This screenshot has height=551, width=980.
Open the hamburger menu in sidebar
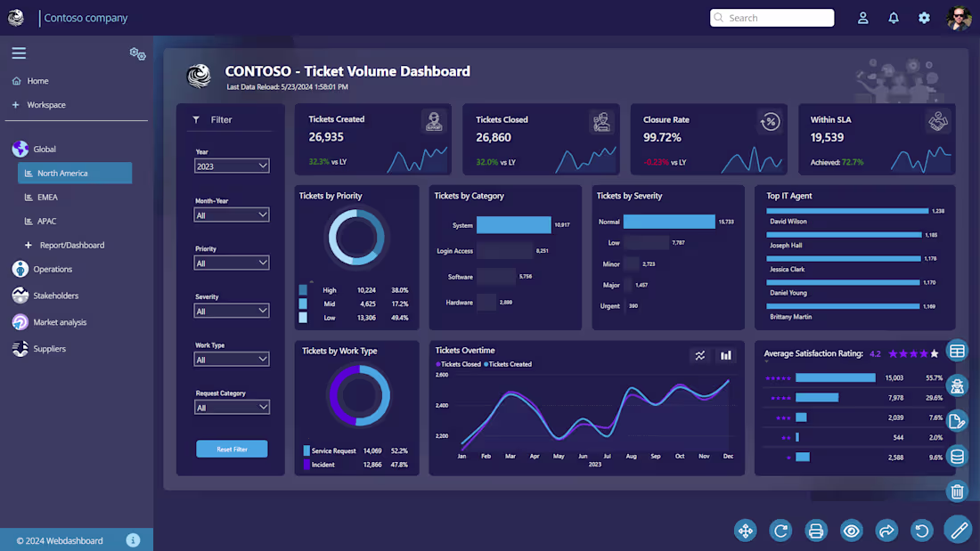point(19,53)
